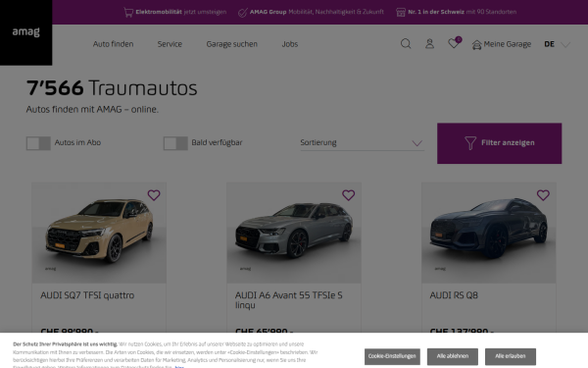
Task: Toggle the Bald verfügbar switch
Action: (x=175, y=143)
